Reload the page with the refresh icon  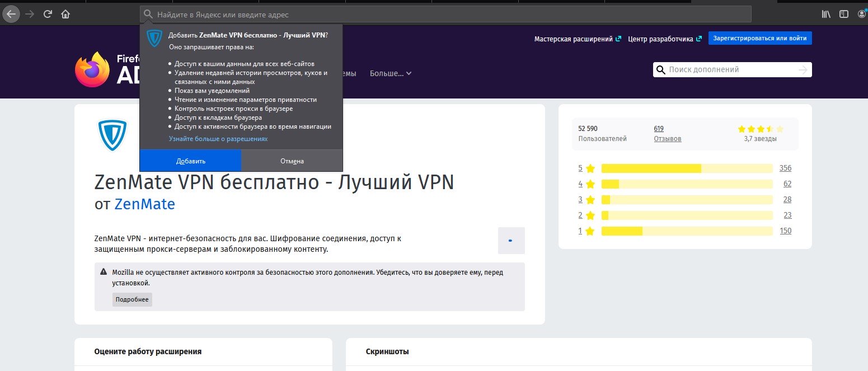48,14
